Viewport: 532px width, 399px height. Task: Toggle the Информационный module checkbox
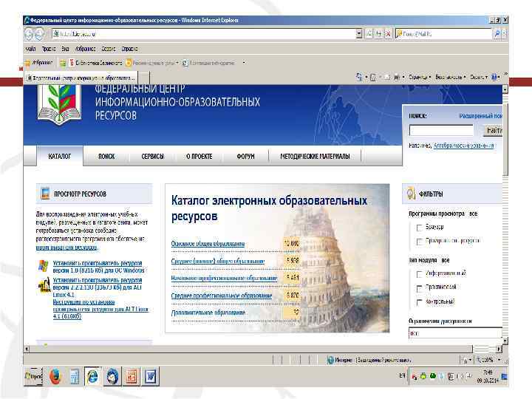coord(420,274)
